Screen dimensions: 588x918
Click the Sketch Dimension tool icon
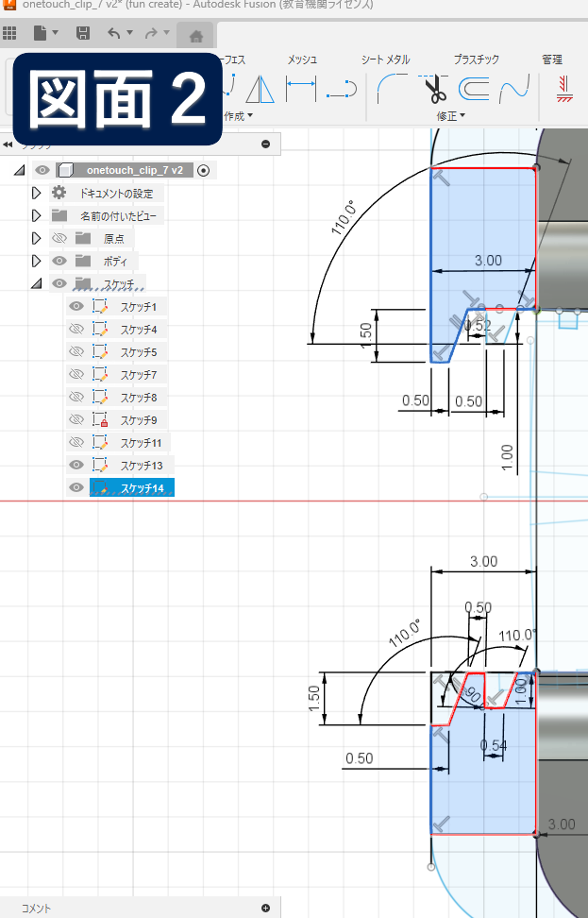click(x=301, y=90)
